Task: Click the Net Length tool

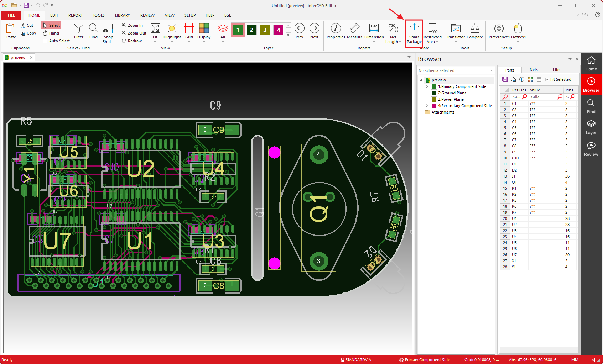Action: tap(393, 33)
